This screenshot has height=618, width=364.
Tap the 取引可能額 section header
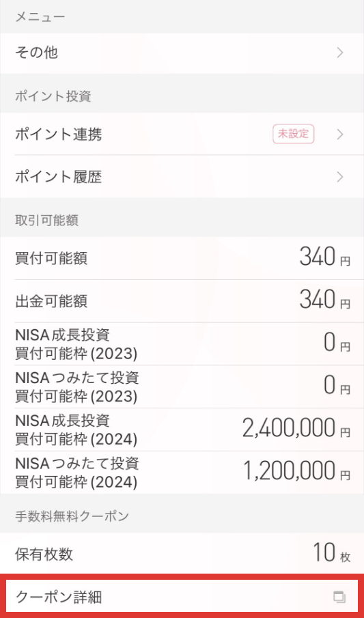point(47,221)
